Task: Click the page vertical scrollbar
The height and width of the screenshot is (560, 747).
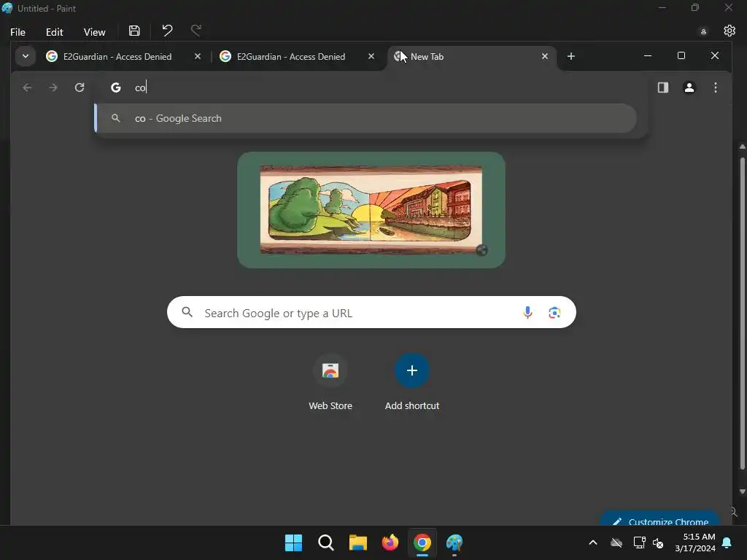Action: tap(742, 312)
